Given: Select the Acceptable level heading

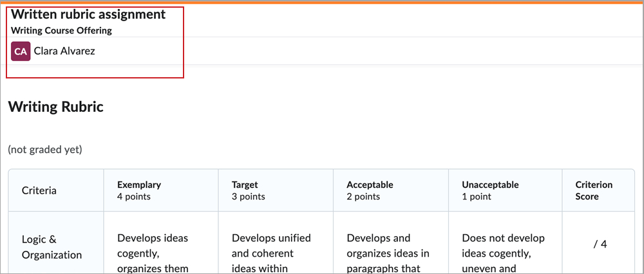Looking at the screenshot, I should (370, 185).
